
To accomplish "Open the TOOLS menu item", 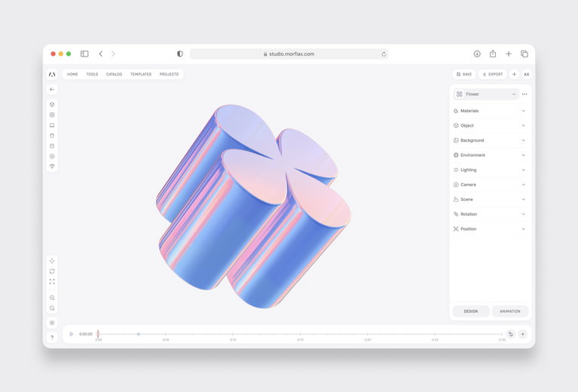I will click(92, 74).
